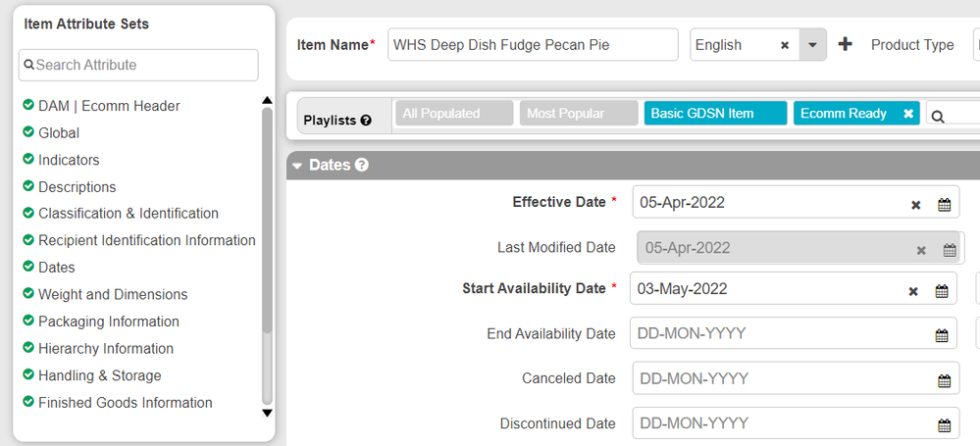The image size is (980, 446).
Task: Select Weight and Dimensions attribute set
Action: [x=113, y=294]
